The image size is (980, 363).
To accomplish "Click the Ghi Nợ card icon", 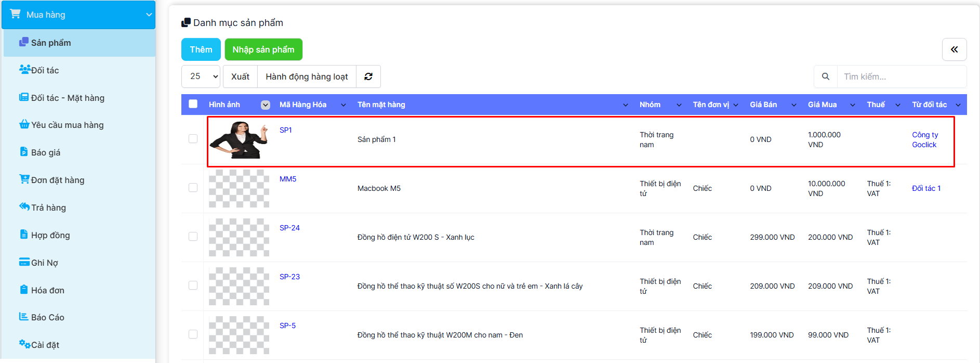I will point(24,262).
